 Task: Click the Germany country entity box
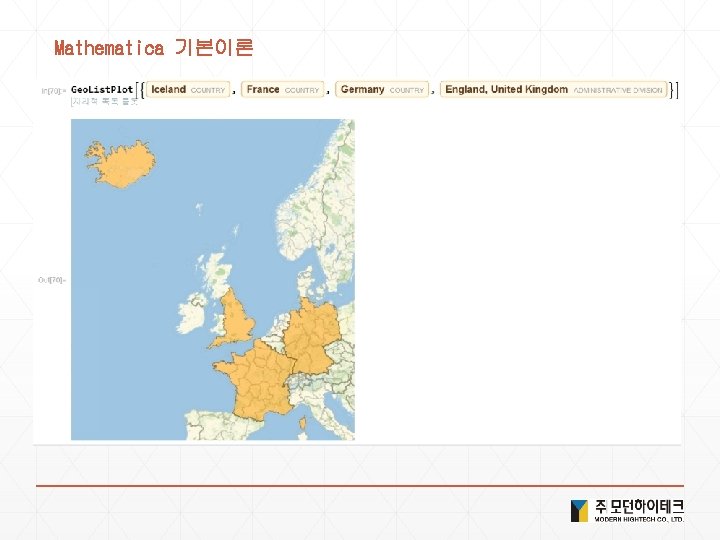point(382,90)
